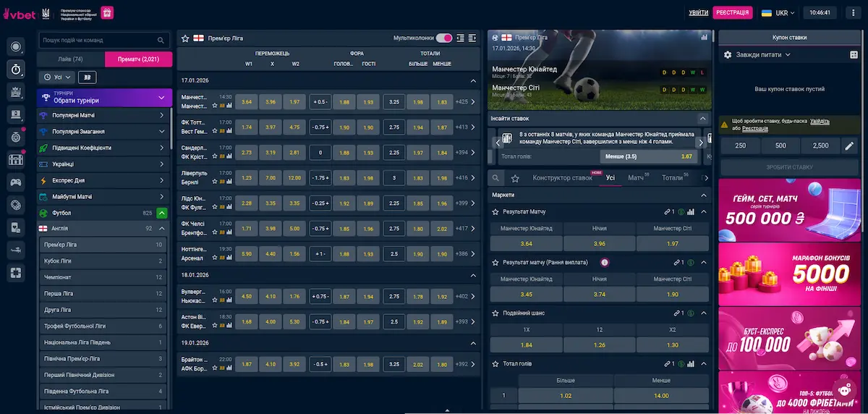Open the gamepad esports icon in sidebar
The height and width of the screenshot is (414, 868).
pos(16,182)
